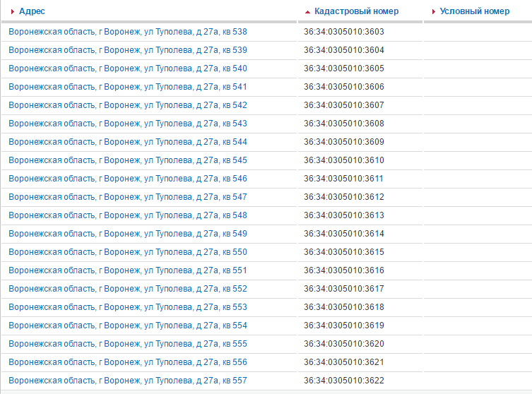Open the address link for кв 547
Viewport: 532px width, 394px height.
click(x=128, y=197)
